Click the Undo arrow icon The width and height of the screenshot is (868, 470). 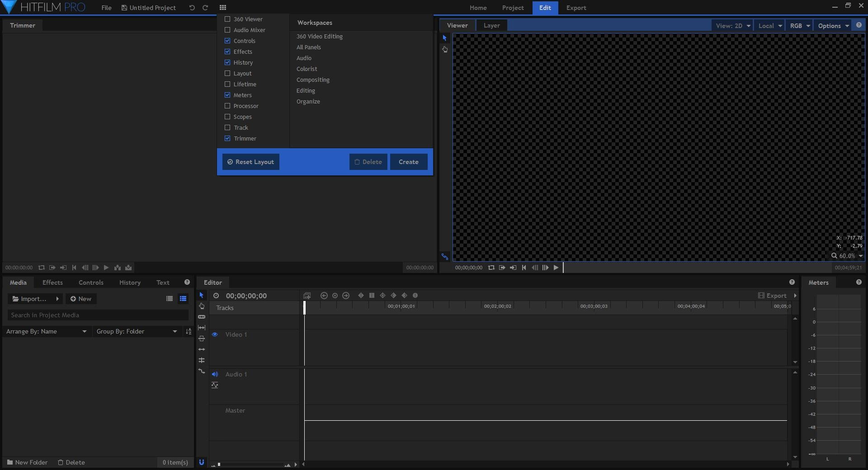192,8
